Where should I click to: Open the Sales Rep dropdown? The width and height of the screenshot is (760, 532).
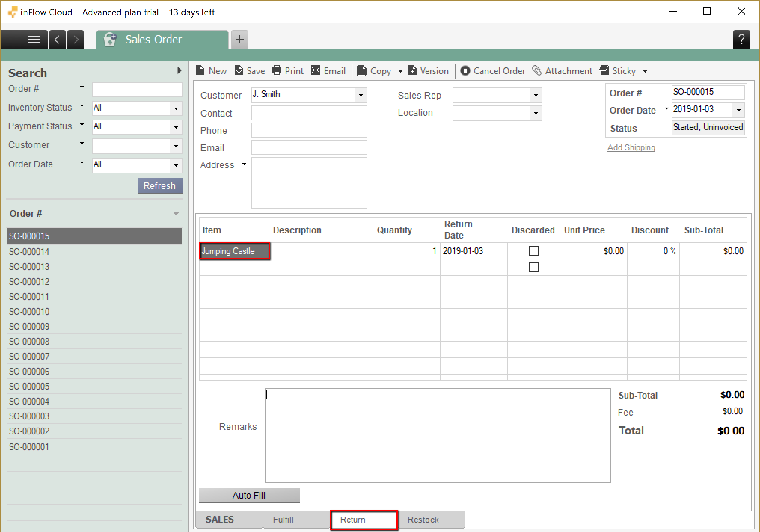click(x=536, y=95)
